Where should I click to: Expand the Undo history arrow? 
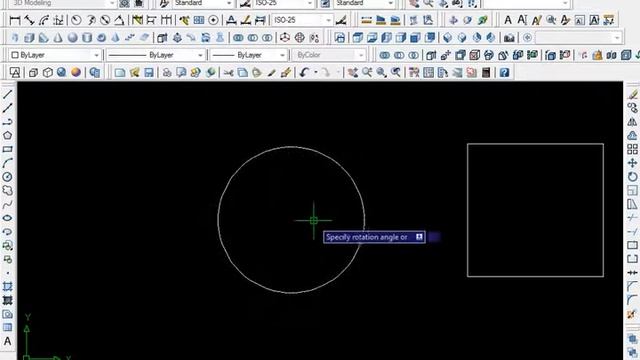pyautogui.click(x=316, y=72)
